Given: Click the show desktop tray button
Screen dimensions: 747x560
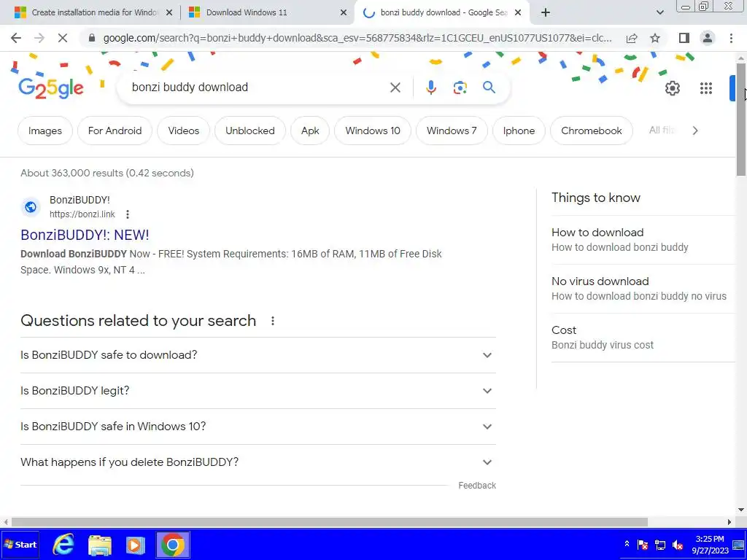Looking at the screenshot, I should coord(739,545).
